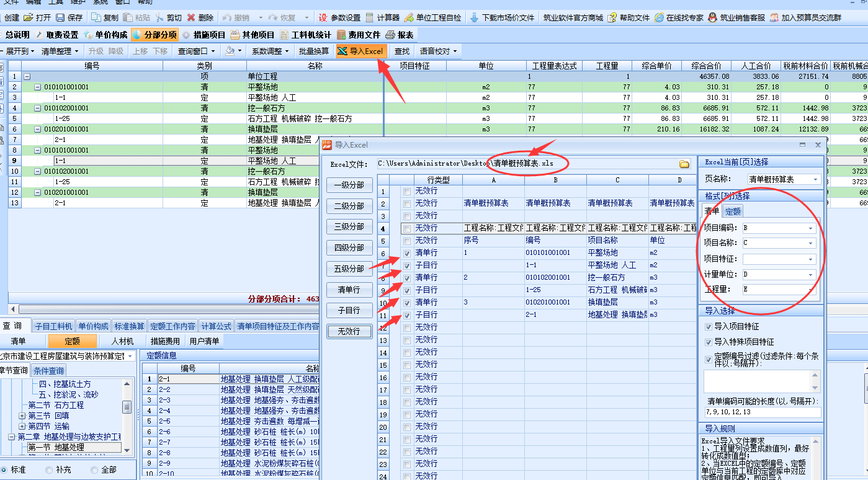This screenshot has height=480, width=868.
Task: Switch to 费用文件 tab
Action: click(x=358, y=35)
